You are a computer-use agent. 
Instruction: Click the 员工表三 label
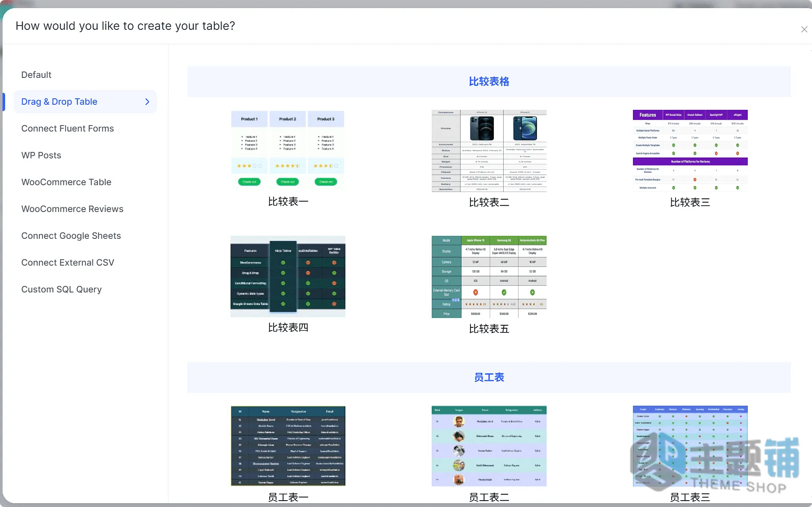click(x=690, y=497)
